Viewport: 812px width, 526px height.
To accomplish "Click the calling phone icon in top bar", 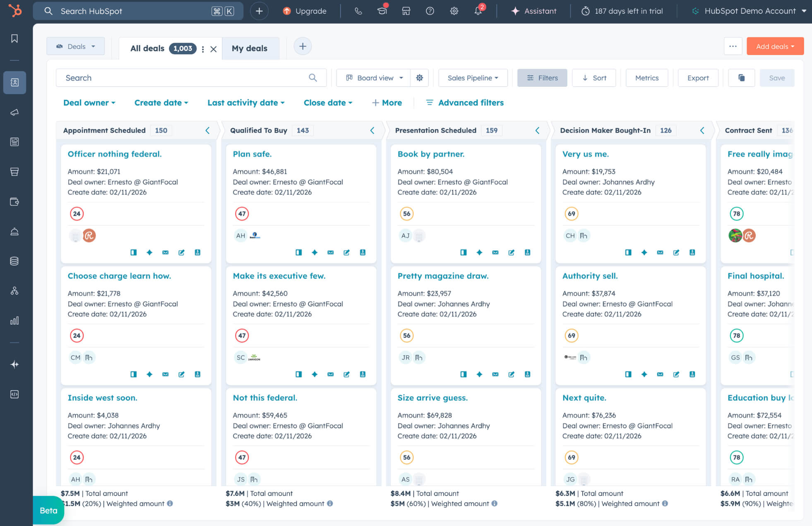I will [x=358, y=11].
